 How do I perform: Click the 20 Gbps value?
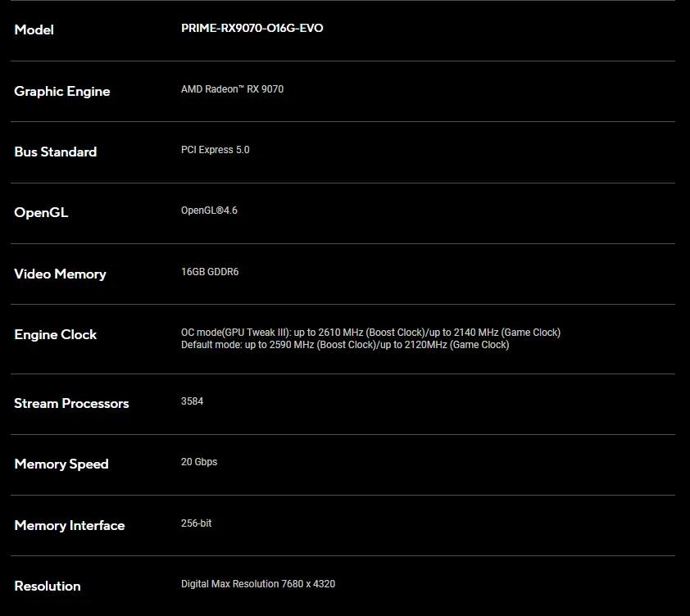pyautogui.click(x=199, y=462)
